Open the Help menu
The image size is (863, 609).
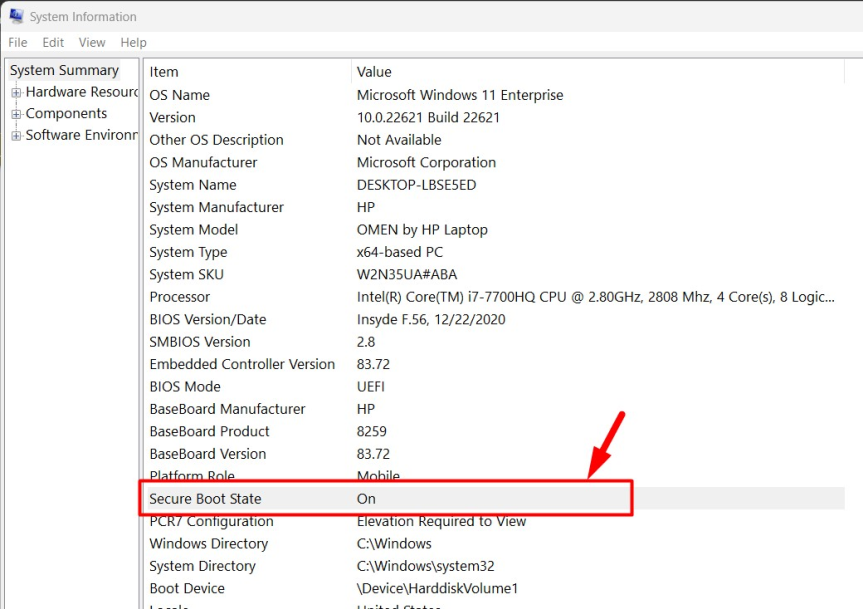[133, 42]
